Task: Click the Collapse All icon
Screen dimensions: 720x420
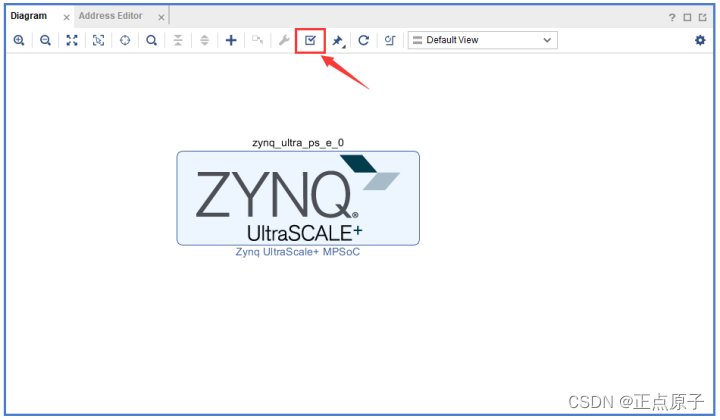Action: 178,40
